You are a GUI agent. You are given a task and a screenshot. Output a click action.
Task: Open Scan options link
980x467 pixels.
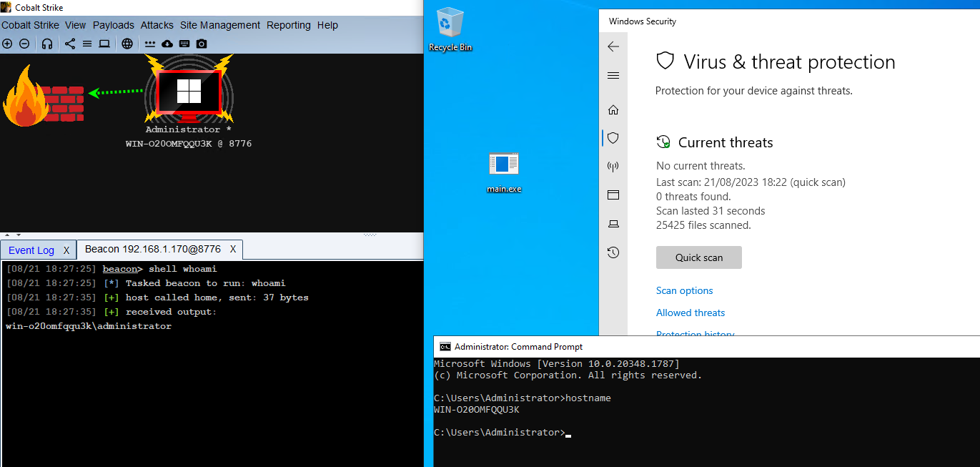pyautogui.click(x=685, y=290)
